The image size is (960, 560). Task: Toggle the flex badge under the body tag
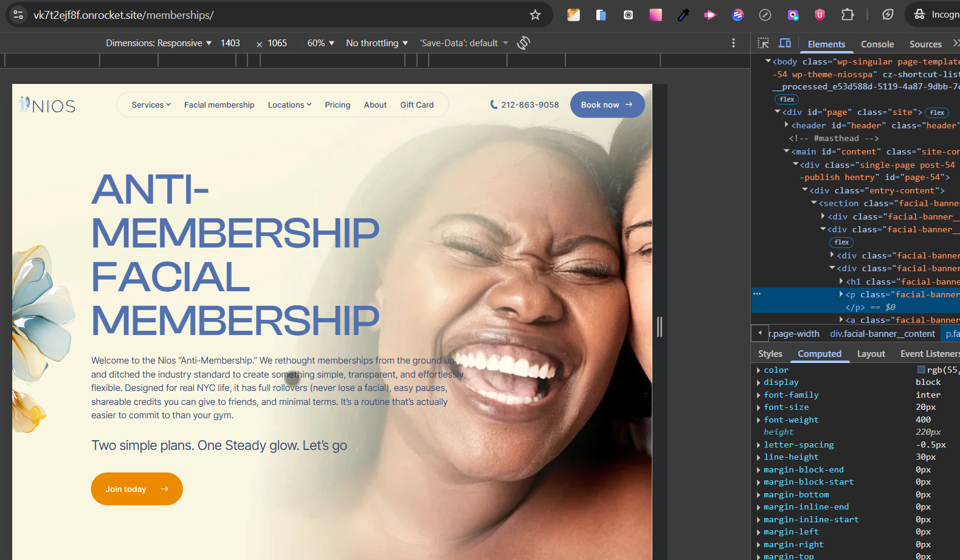click(x=787, y=99)
